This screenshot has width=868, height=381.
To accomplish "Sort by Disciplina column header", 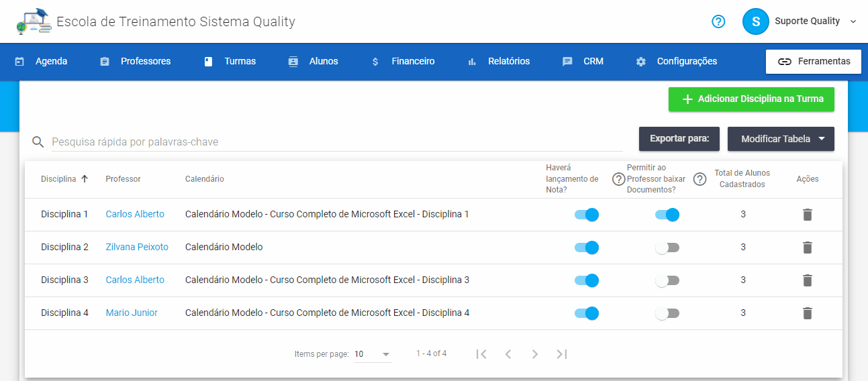I will pyautogui.click(x=58, y=179).
